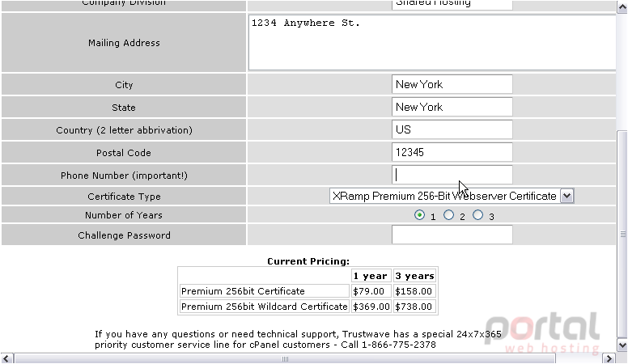The height and width of the screenshot is (364, 628).
Task: Click the '1 year' column header
Action: click(371, 276)
